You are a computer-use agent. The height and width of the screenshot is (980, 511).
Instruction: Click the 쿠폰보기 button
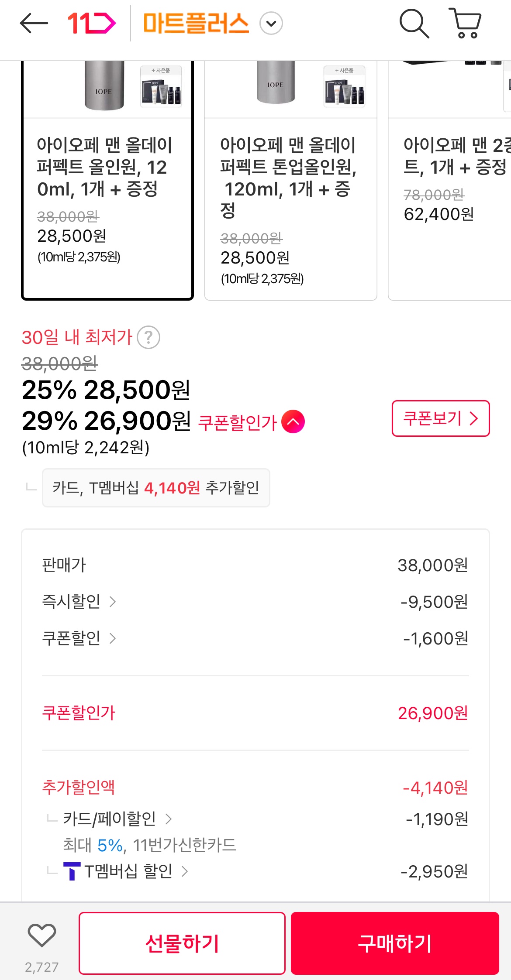[440, 418]
